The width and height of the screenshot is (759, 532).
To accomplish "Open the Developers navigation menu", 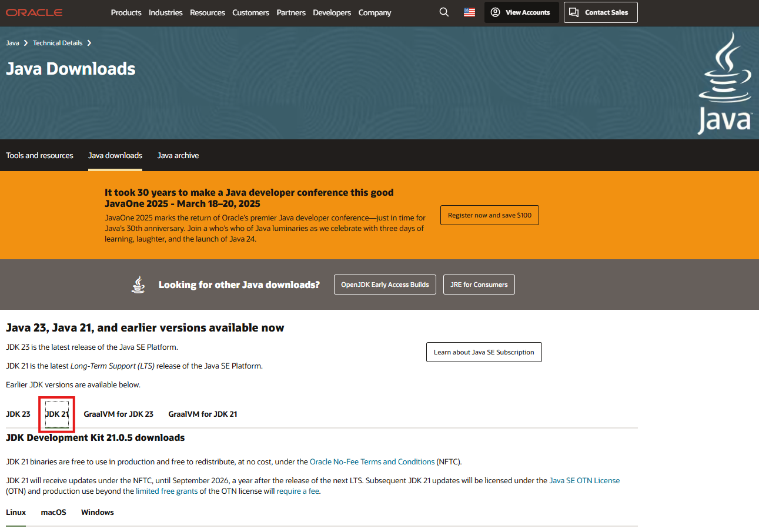I will [332, 12].
